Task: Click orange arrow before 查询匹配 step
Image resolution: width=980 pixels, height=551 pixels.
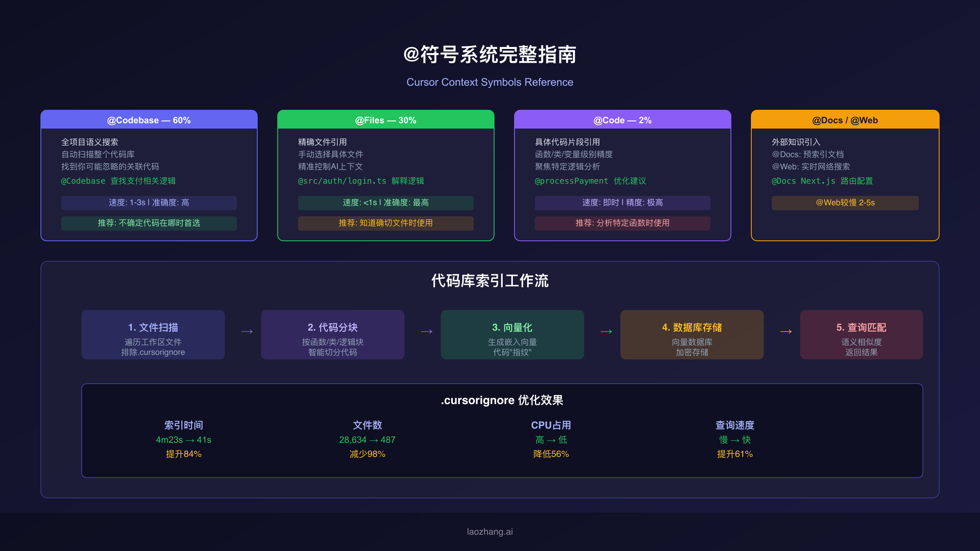Action: tap(786, 331)
